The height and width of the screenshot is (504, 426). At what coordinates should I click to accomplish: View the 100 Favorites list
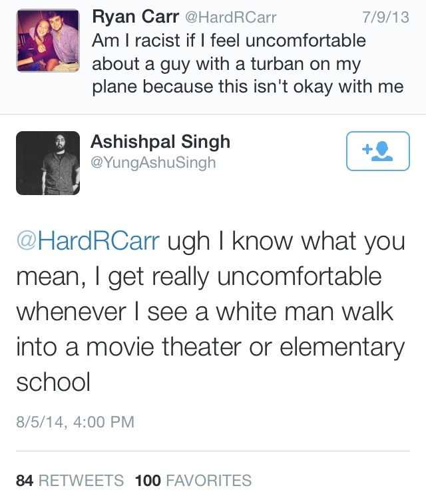(193, 480)
